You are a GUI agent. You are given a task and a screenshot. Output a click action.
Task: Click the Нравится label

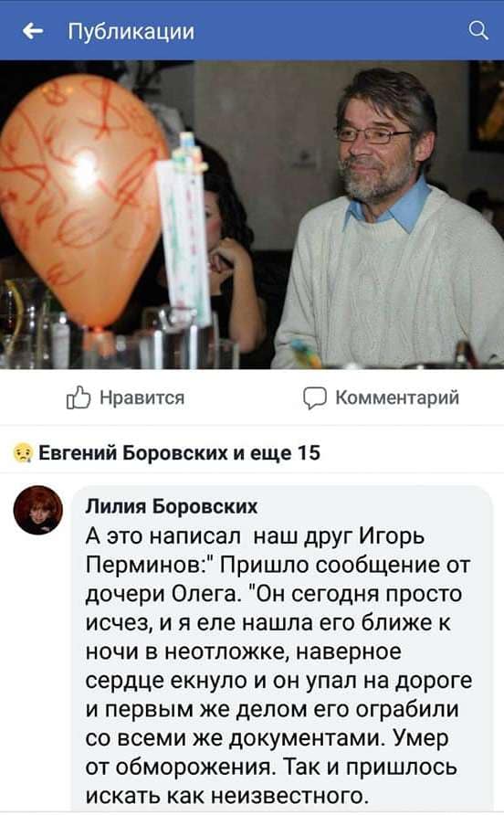tap(142, 397)
